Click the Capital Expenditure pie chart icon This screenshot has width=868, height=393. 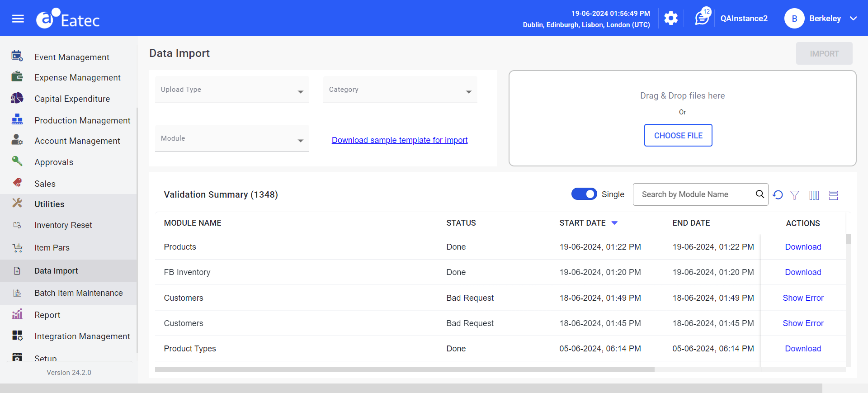[x=17, y=98]
